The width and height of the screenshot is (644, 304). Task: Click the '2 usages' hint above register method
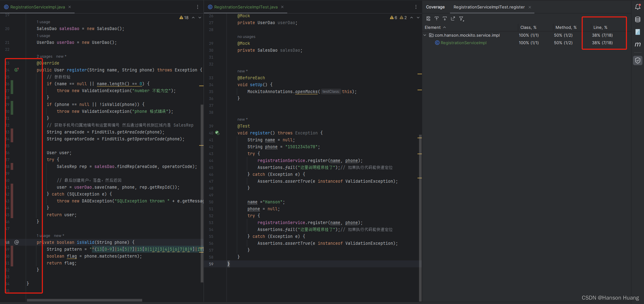tap(45, 56)
